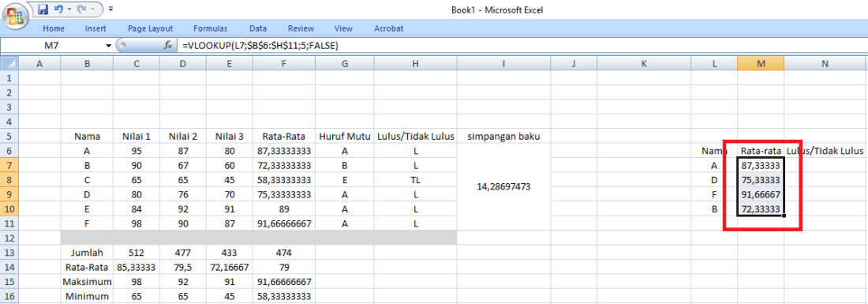Image resolution: width=868 pixels, height=304 pixels.
Task: Select column H header
Action: (415, 64)
